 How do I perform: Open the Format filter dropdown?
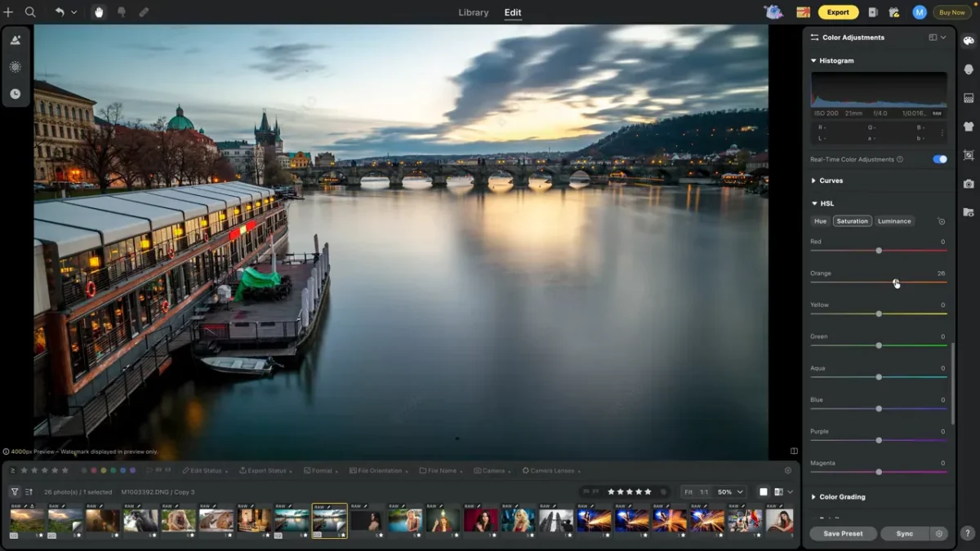(320, 471)
